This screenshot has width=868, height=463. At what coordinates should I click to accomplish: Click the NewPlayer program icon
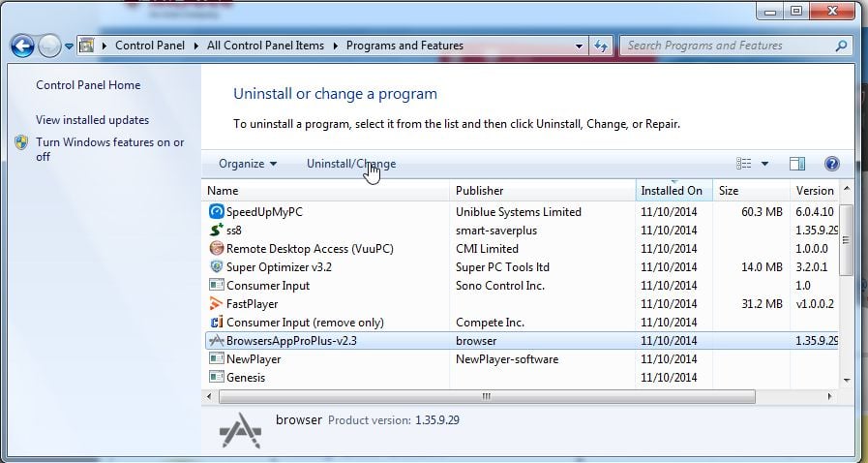[217, 358]
